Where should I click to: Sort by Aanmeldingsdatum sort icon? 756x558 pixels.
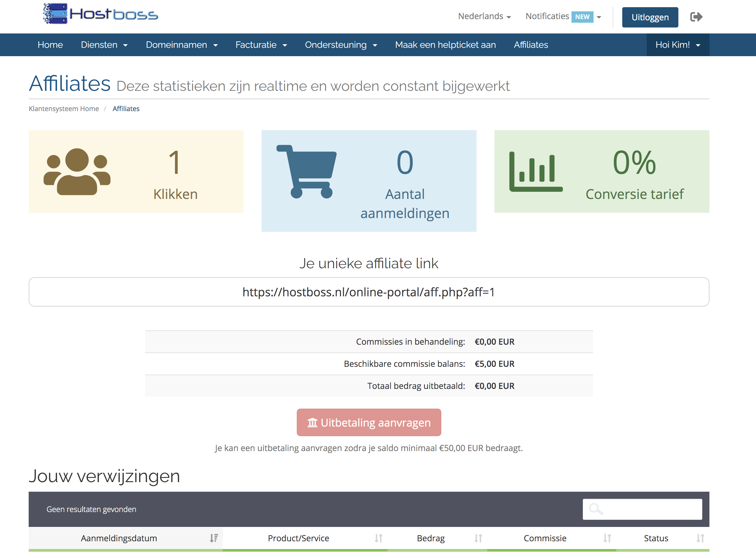[x=214, y=538]
